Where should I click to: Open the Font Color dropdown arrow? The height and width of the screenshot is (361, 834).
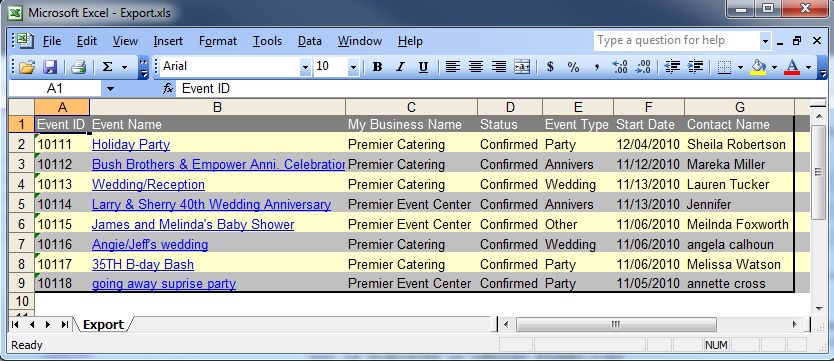808,68
